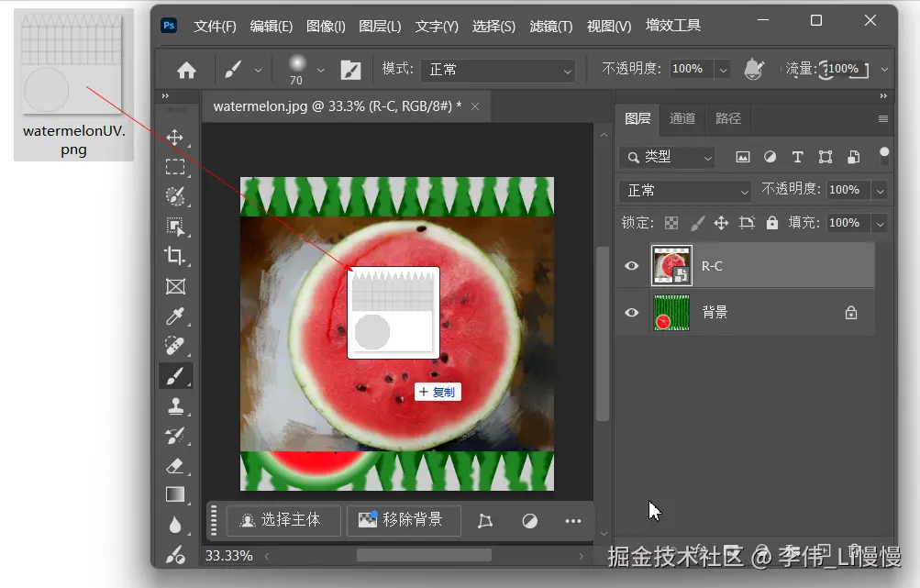Image resolution: width=920 pixels, height=588 pixels.
Task: Open the 图层(L) menu
Action: coord(380,27)
